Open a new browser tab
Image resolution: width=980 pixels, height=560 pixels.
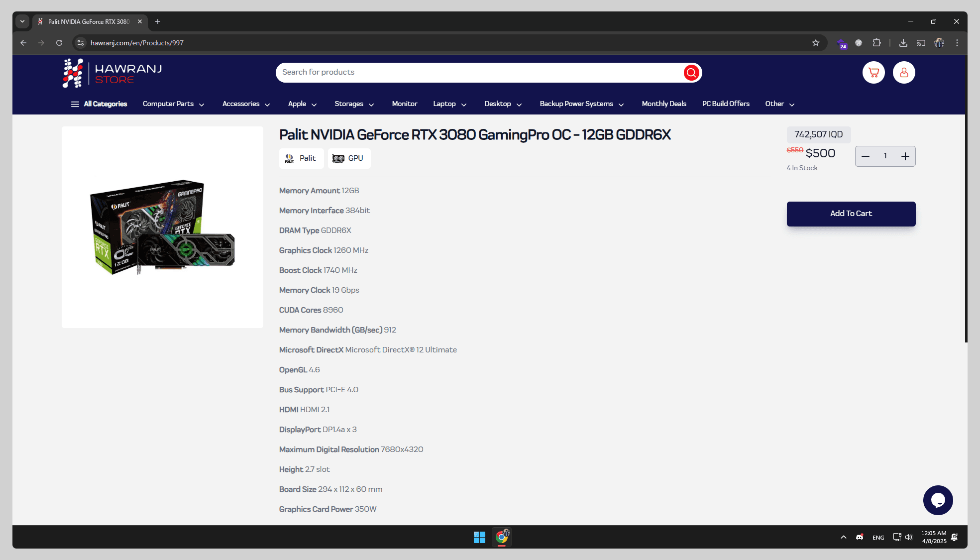click(x=158, y=21)
